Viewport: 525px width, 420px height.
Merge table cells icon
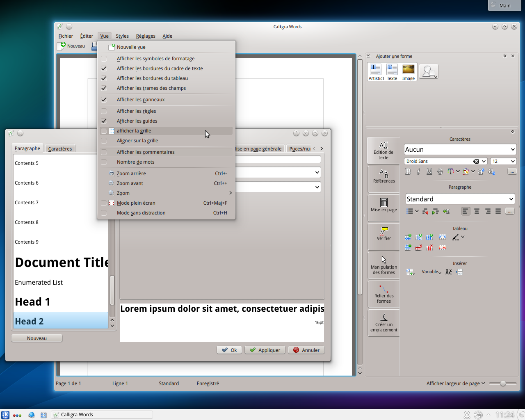(443, 237)
